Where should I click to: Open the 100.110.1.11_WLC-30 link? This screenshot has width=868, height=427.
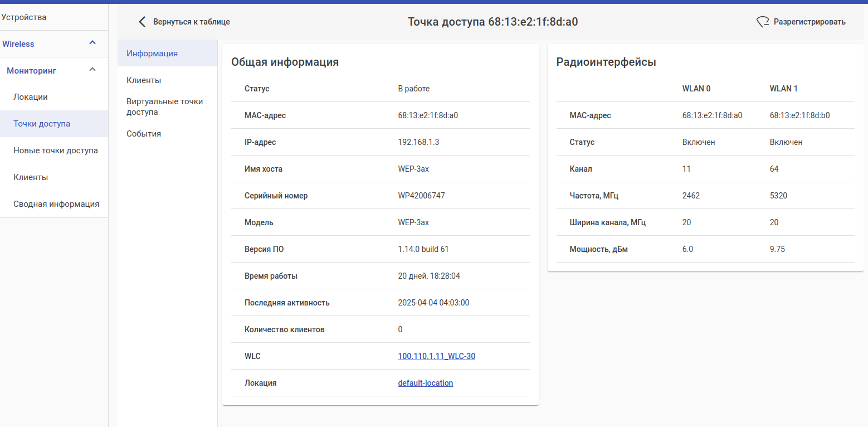pos(437,356)
